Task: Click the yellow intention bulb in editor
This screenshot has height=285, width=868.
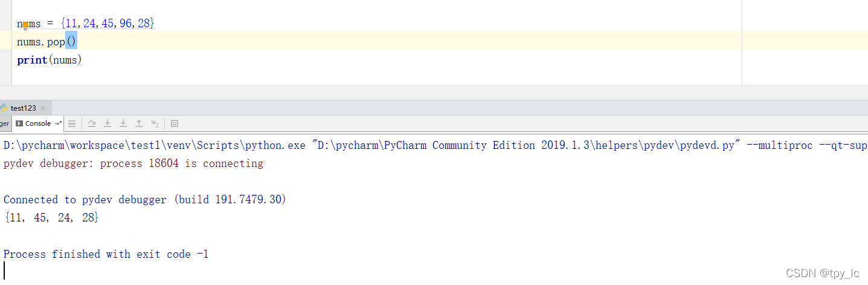Action: pyautogui.click(x=25, y=25)
